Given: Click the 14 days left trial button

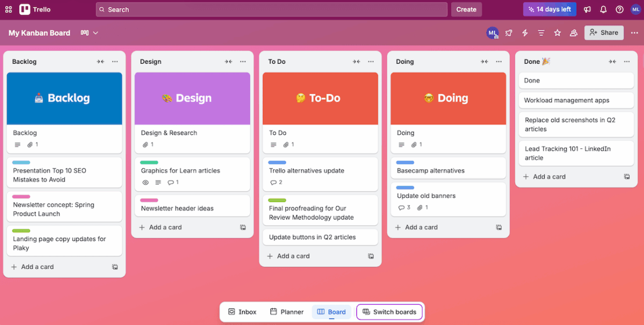Looking at the screenshot, I should pos(549,9).
